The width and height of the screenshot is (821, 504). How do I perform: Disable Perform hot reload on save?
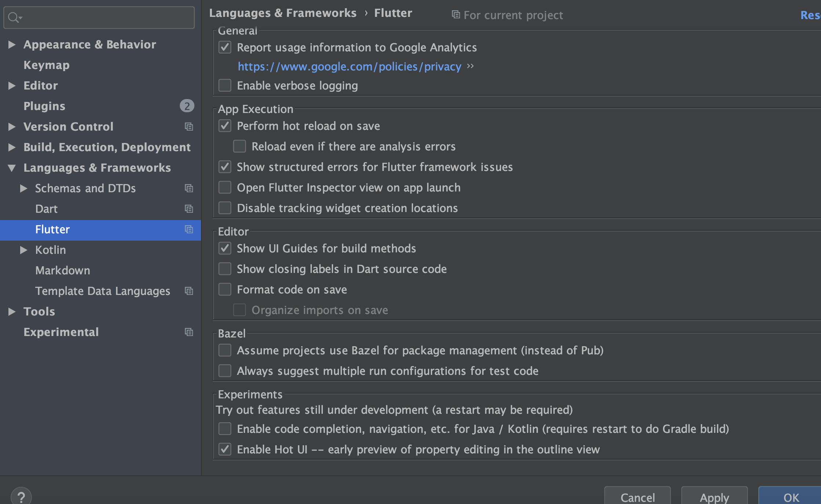[225, 126]
